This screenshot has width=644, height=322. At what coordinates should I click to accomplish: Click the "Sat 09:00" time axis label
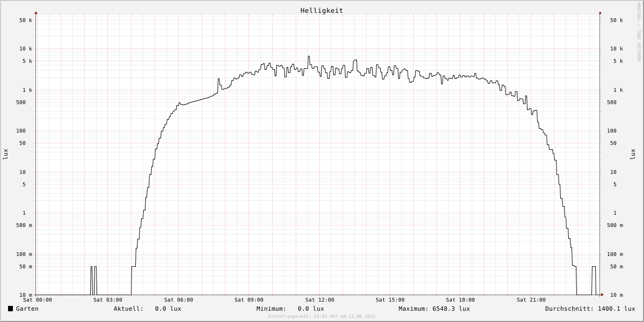click(x=249, y=300)
